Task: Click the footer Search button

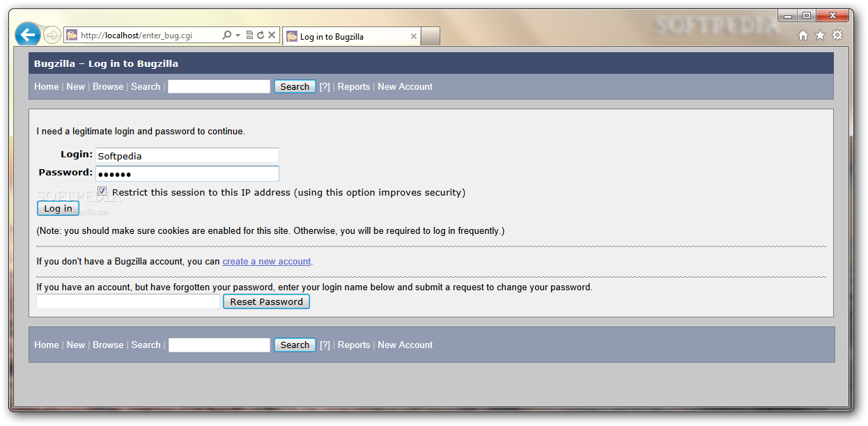Action: (295, 345)
